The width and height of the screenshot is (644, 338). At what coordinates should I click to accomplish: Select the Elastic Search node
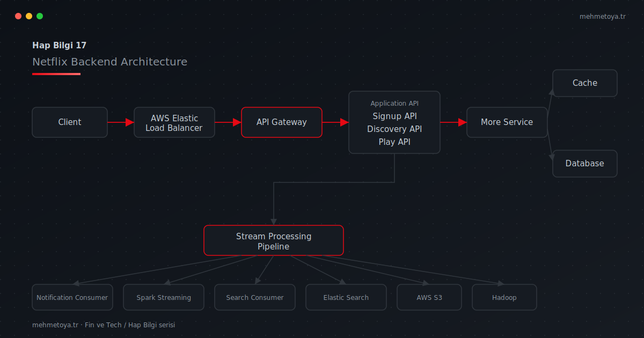(346, 297)
